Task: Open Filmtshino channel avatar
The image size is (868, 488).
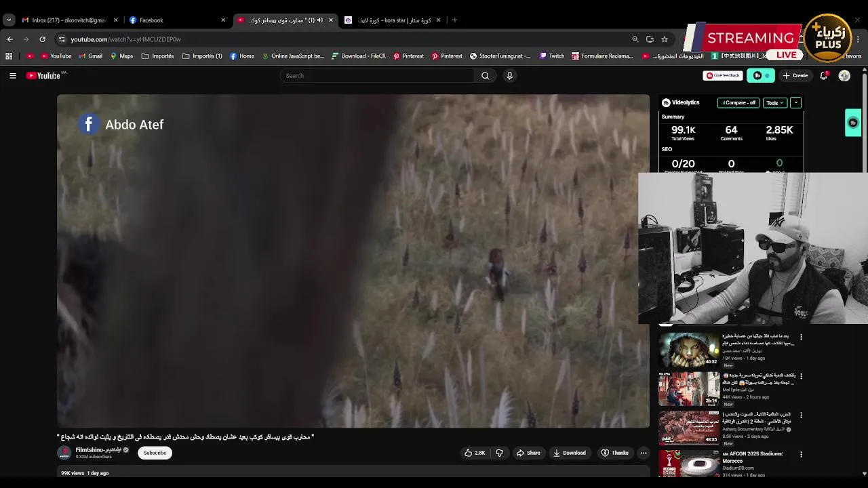Action: (x=64, y=453)
